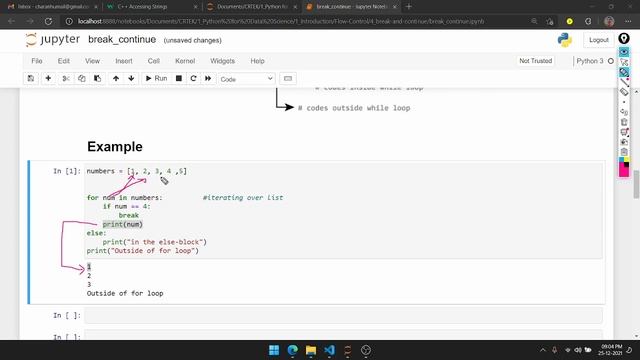Save notebook with the floppy disk icon

click(x=31, y=78)
